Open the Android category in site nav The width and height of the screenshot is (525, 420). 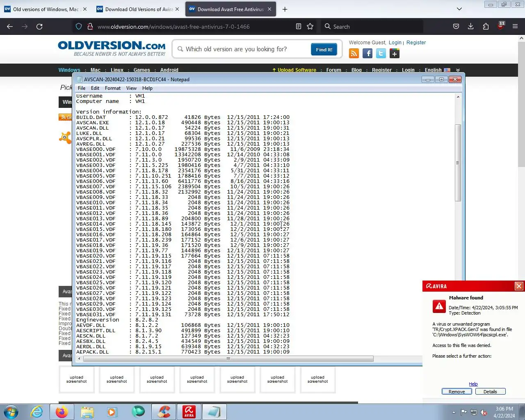(169, 70)
